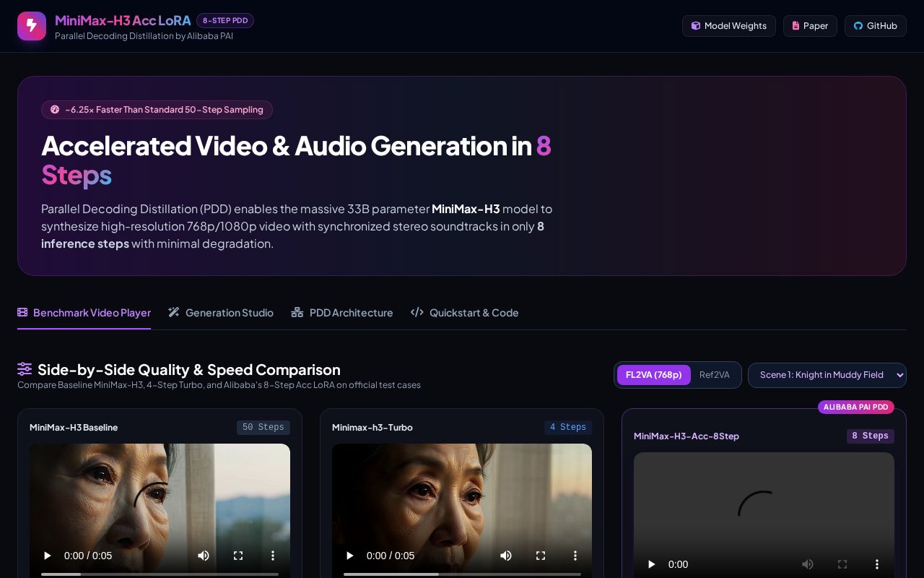Click the MiniMax-H3 Acc LoRA title

click(x=123, y=20)
